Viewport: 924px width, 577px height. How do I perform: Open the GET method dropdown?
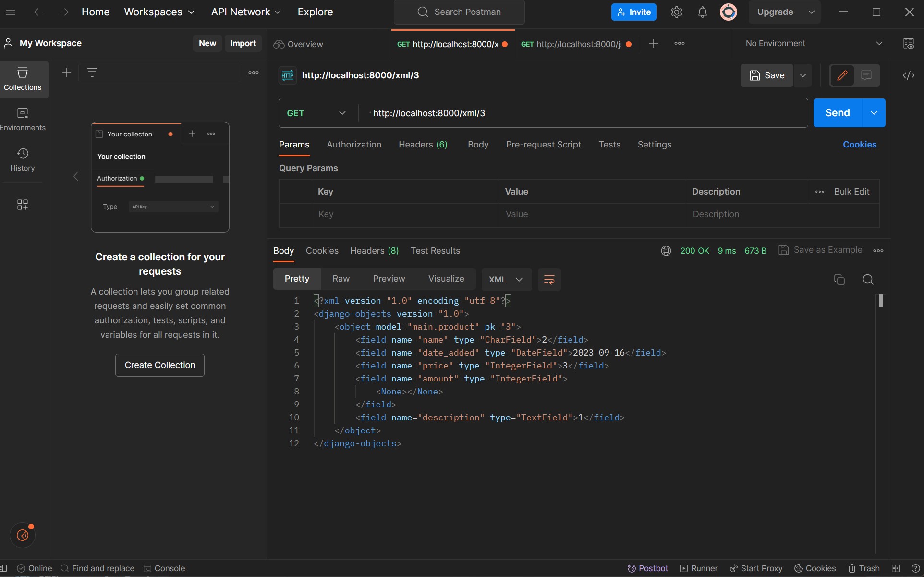pos(316,113)
